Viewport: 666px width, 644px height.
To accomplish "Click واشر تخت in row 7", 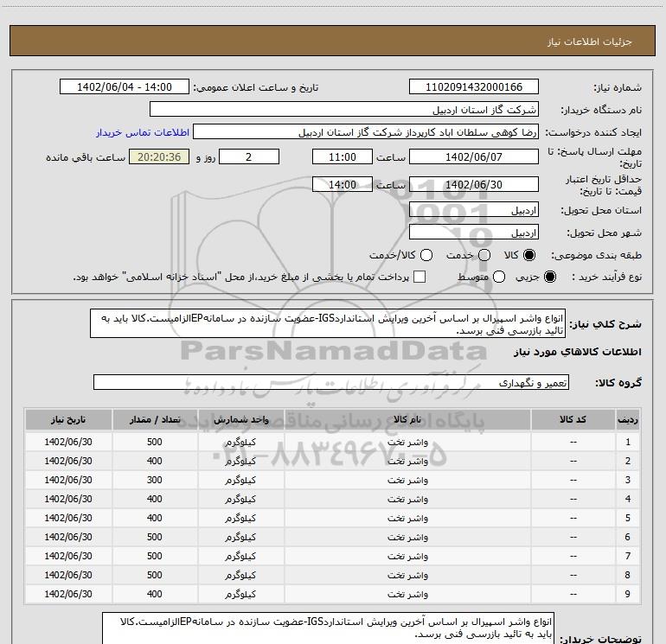I will coord(407,556).
